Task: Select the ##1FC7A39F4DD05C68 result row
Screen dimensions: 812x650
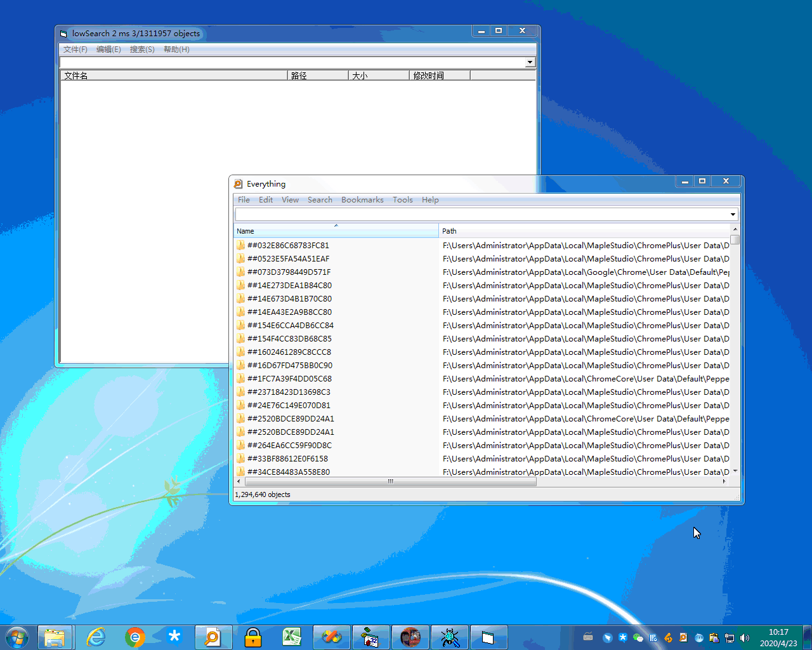Action: pos(481,378)
